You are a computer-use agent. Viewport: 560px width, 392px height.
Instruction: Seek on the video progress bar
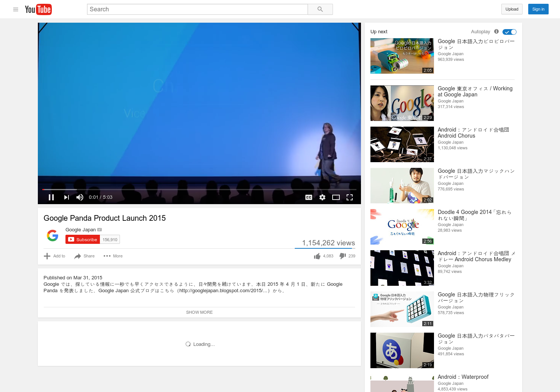pos(199,189)
